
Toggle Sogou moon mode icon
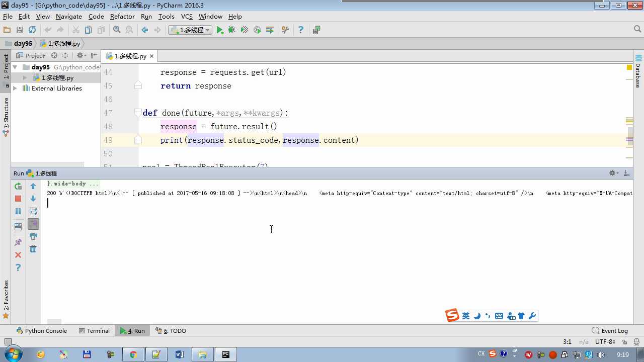click(x=477, y=316)
